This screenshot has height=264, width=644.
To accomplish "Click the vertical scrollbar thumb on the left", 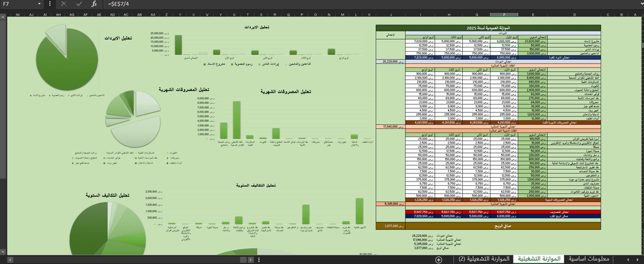I will [3, 99].
